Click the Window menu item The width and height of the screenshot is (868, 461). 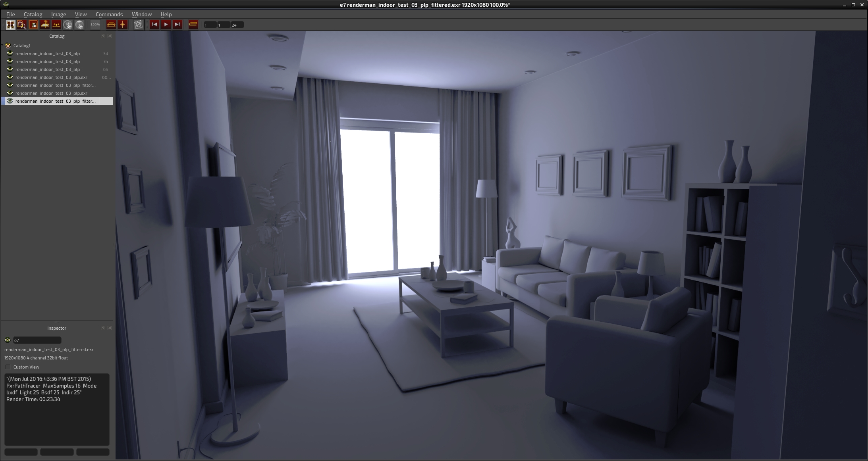(141, 14)
